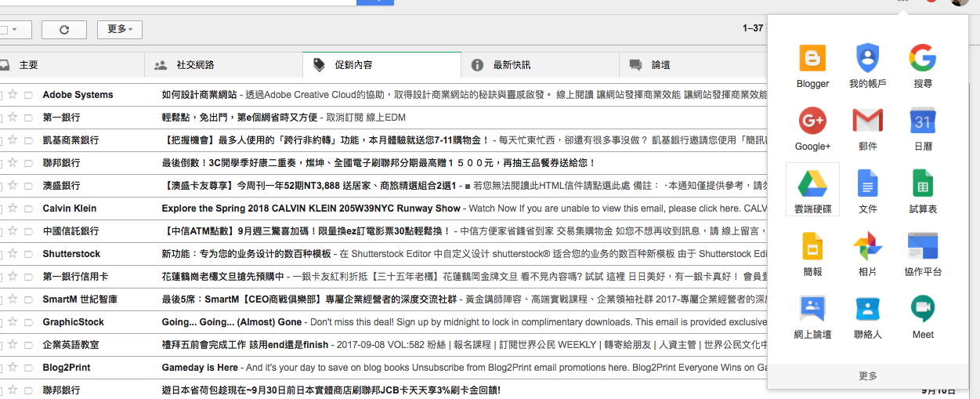Star the 第一銀行 輕鬆點 email
This screenshot has width=980, height=399.
pyautogui.click(x=13, y=118)
